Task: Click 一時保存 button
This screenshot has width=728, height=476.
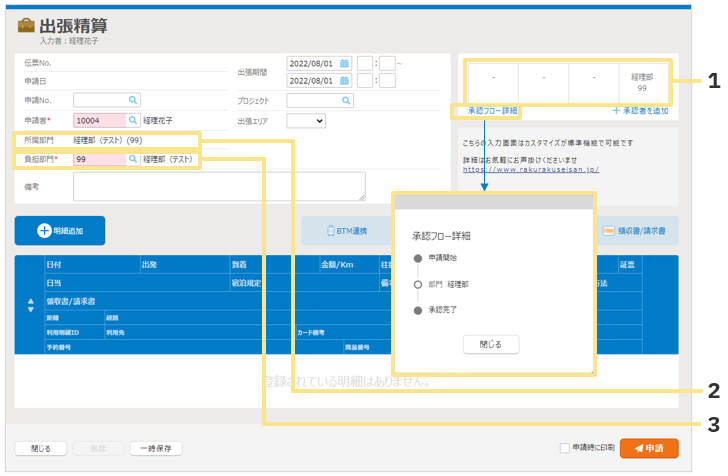Action: click(x=156, y=449)
